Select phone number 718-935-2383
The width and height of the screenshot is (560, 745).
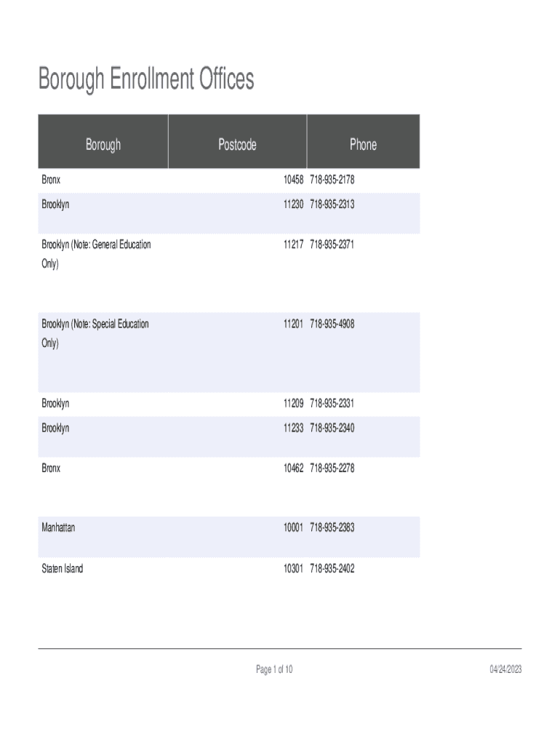point(332,527)
